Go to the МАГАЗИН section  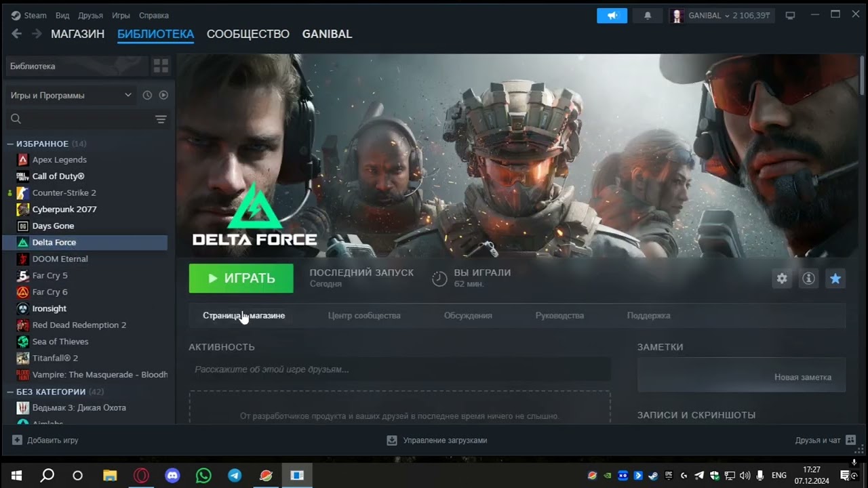click(77, 34)
